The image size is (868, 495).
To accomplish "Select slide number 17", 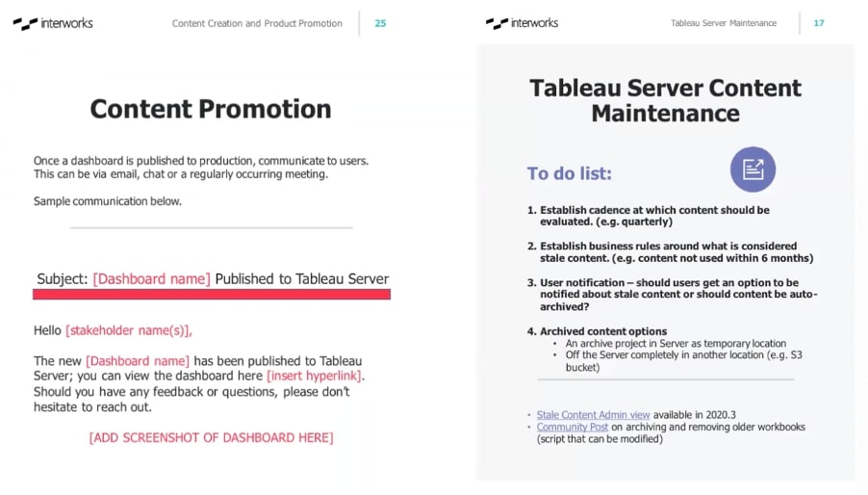I will click(x=819, y=23).
